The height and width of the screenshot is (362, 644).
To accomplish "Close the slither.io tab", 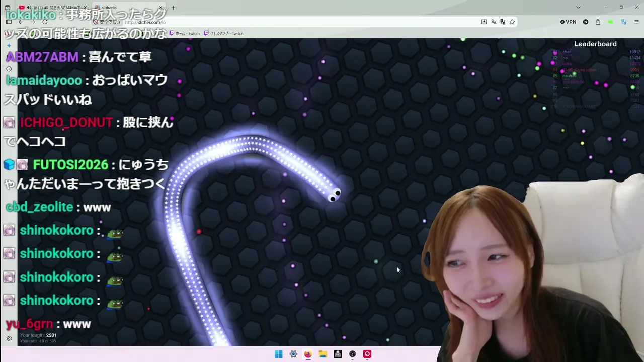I will tap(160, 8).
